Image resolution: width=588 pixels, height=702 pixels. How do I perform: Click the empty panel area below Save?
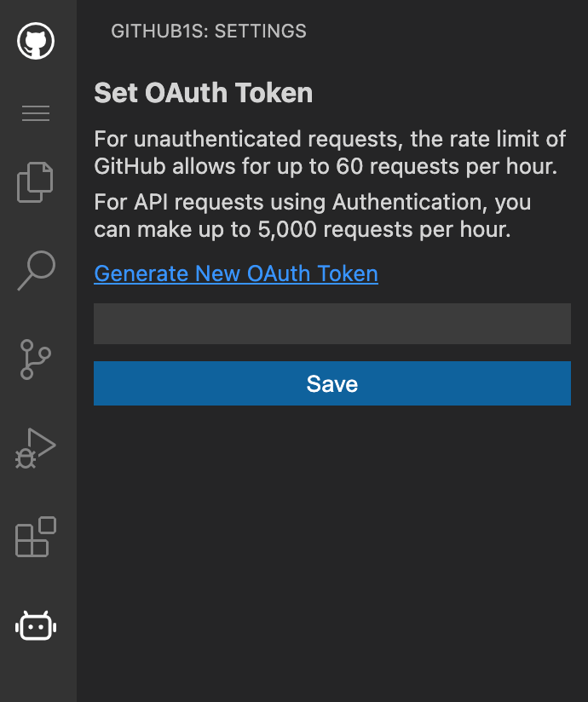click(x=332, y=550)
